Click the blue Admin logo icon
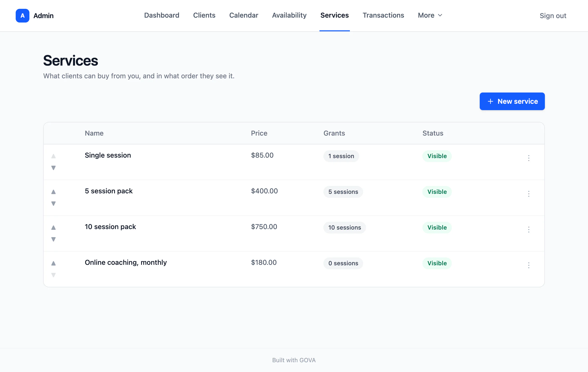This screenshot has height=372, width=588. click(x=23, y=16)
